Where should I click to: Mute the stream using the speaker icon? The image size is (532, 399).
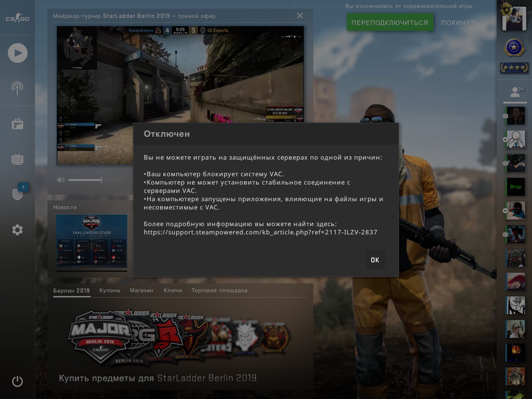61,180
